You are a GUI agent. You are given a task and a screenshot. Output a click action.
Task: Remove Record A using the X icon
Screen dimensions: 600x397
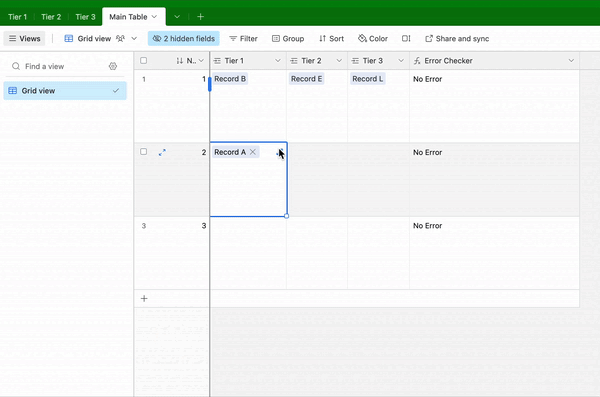[x=253, y=152]
